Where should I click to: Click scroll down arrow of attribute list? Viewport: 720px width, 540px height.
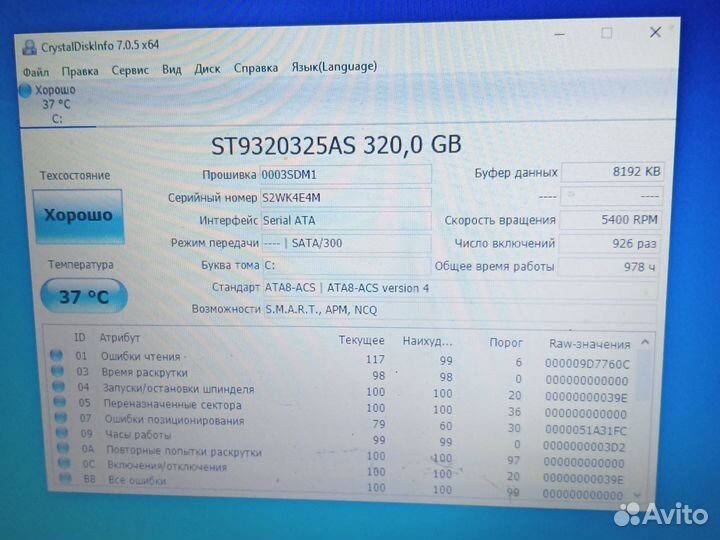click(637, 495)
